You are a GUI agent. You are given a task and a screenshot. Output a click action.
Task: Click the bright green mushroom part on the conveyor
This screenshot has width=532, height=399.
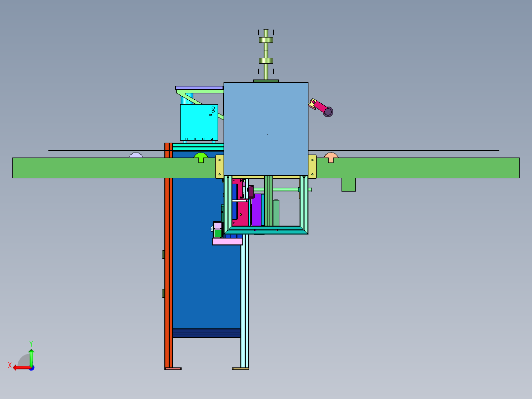point(201,157)
